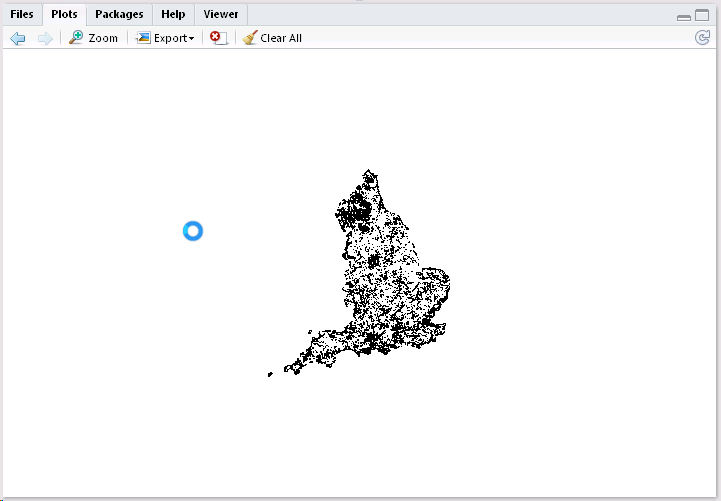Switch to the Help tab
721x501 pixels.
click(x=173, y=14)
